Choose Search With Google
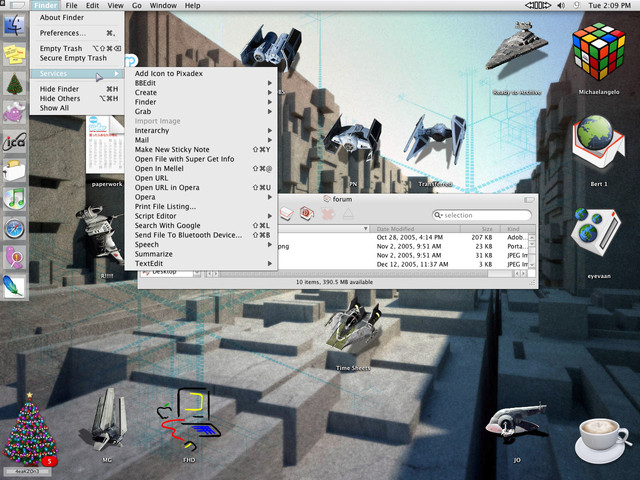 tap(202, 225)
